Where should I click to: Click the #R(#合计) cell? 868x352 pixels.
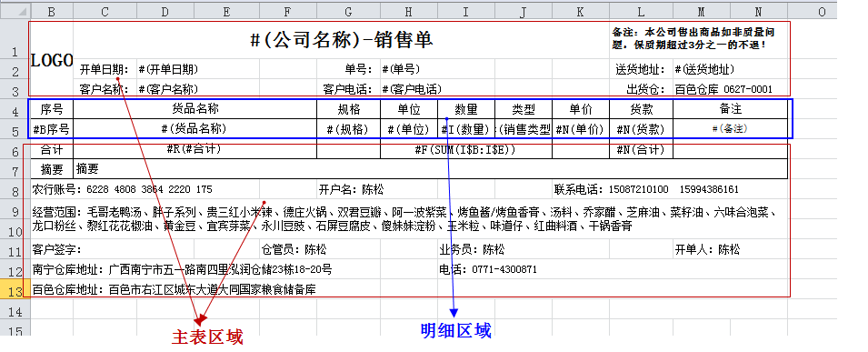(x=195, y=149)
